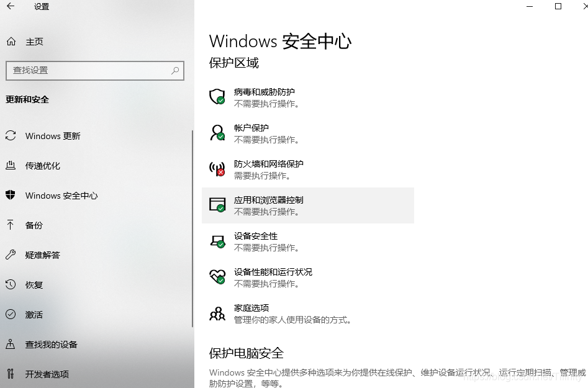The width and height of the screenshot is (588, 388).
Task: Click the 病毒和威胁防护 shield icon
Action: coord(217,97)
